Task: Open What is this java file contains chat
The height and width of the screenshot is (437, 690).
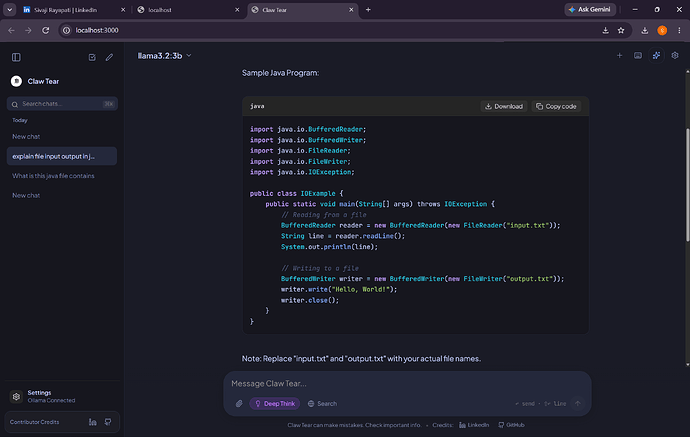Action: click(x=53, y=176)
